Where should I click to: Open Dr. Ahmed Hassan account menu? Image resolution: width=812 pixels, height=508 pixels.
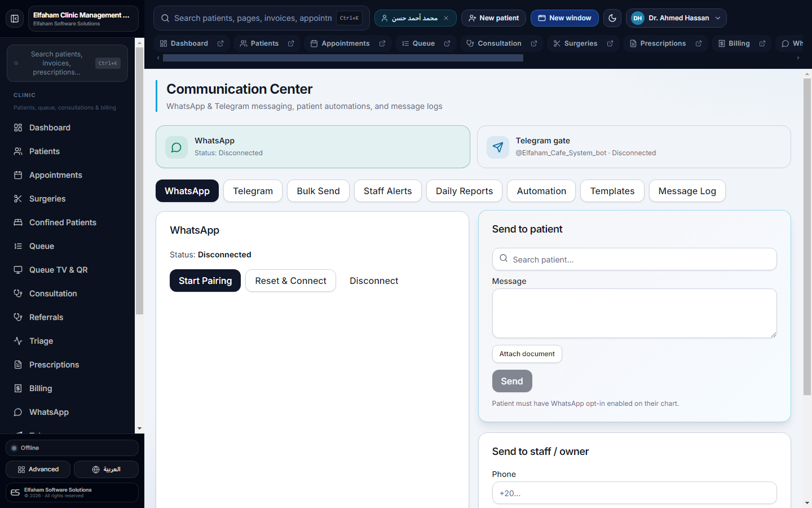pyautogui.click(x=676, y=18)
